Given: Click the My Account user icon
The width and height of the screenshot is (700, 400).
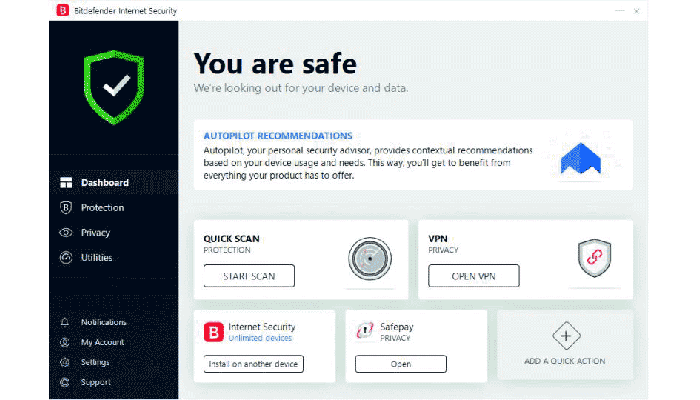Looking at the screenshot, I should pos(65,342).
